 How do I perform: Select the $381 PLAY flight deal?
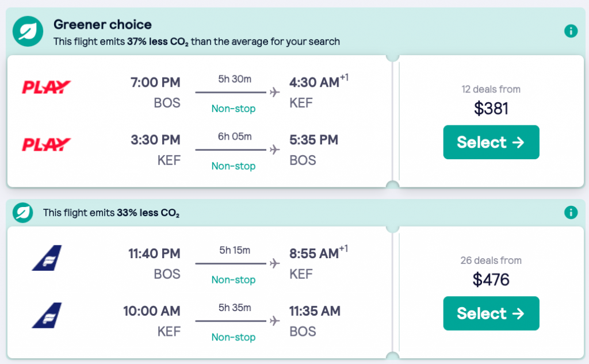point(491,142)
